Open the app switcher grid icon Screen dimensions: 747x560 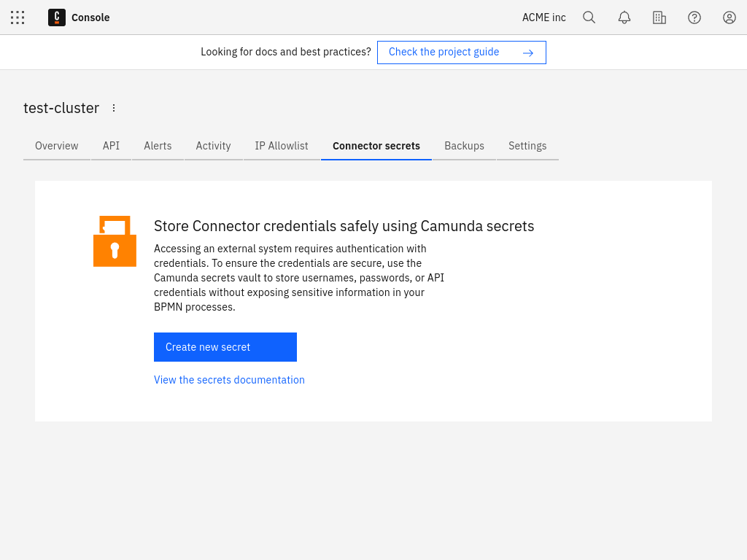point(18,17)
